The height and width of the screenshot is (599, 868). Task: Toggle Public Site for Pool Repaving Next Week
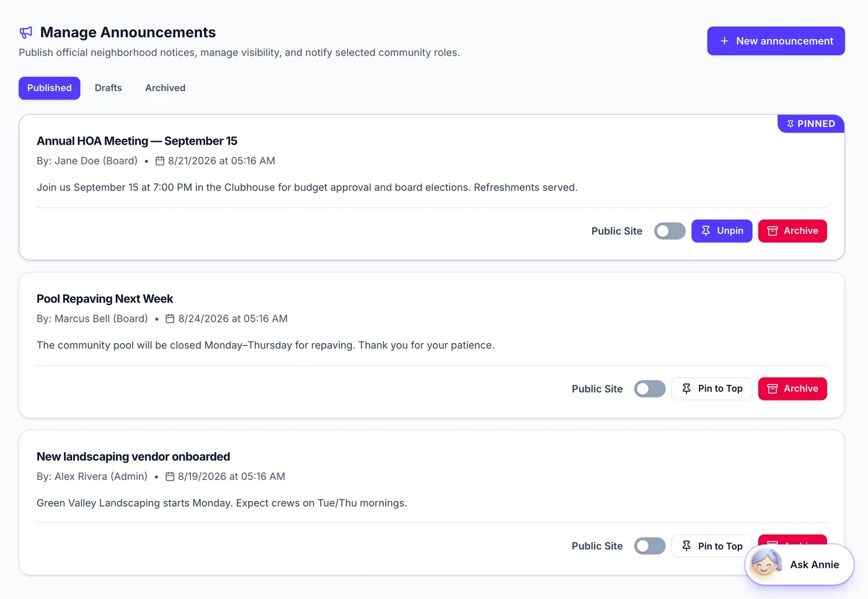(x=650, y=389)
